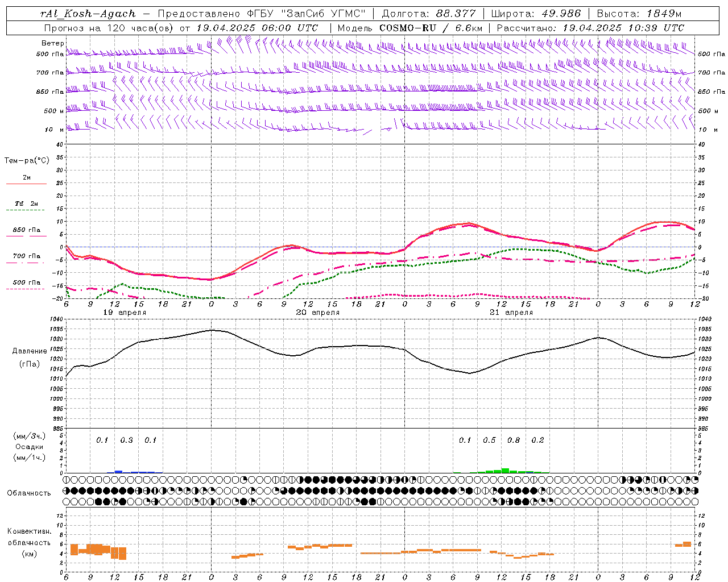Click the "Осадки" precipitation label
This screenshot has height=582, width=728.
point(29,447)
